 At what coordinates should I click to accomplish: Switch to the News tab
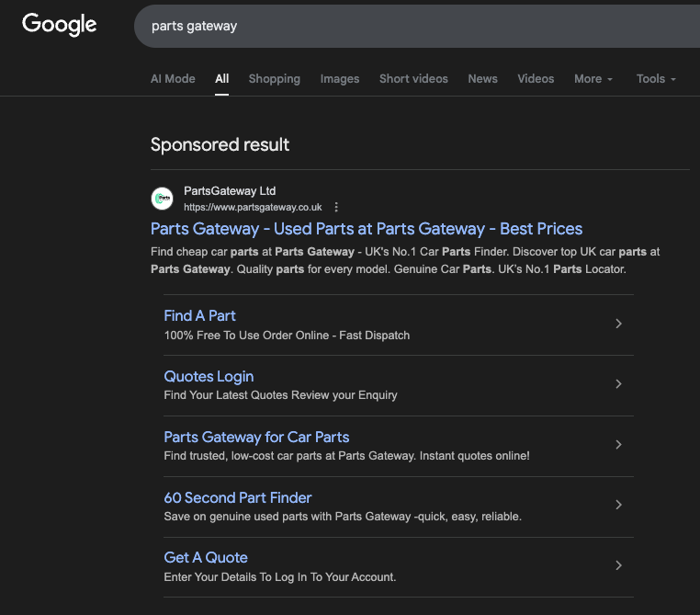coord(482,79)
